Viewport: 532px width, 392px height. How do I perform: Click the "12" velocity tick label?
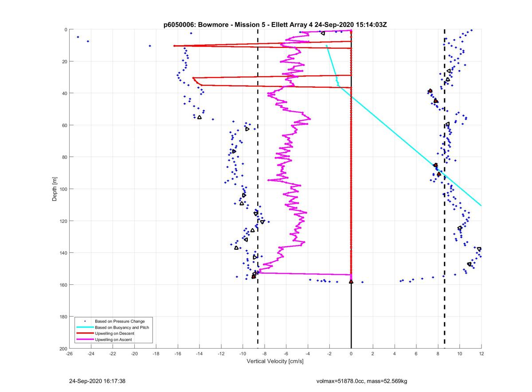click(x=481, y=354)
